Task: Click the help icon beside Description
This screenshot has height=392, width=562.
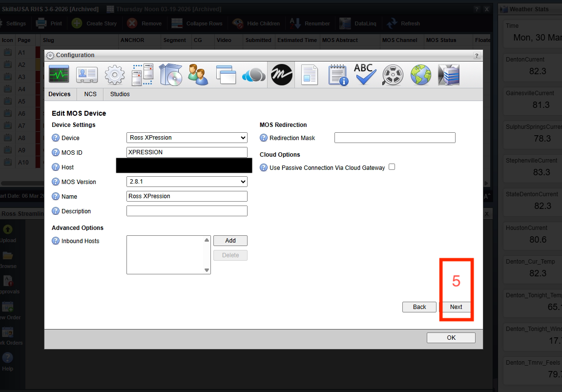Action: pos(56,211)
